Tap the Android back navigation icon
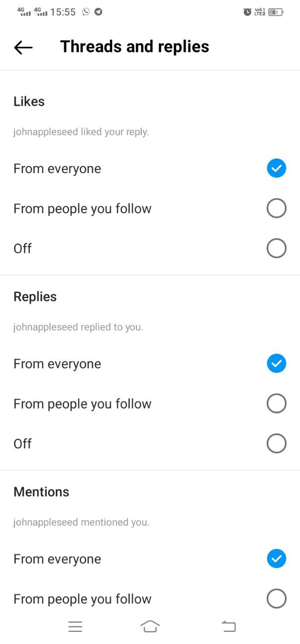This screenshot has width=300, height=644. click(229, 626)
